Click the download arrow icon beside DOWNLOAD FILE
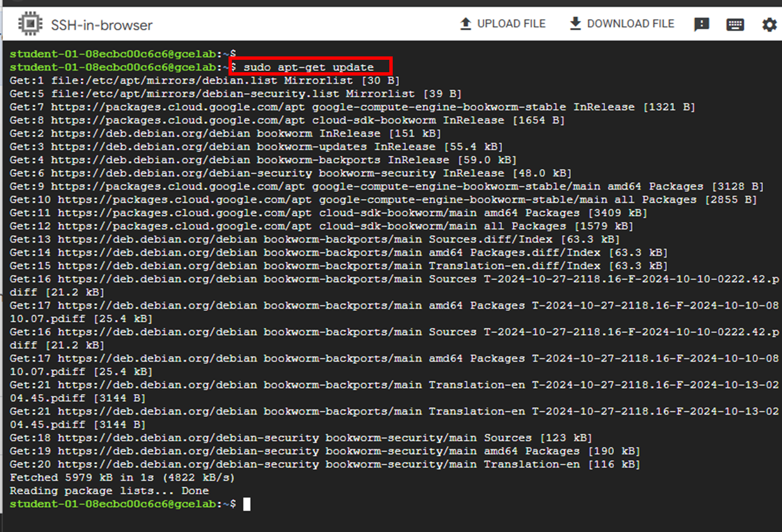The image size is (782, 532). pyautogui.click(x=575, y=24)
